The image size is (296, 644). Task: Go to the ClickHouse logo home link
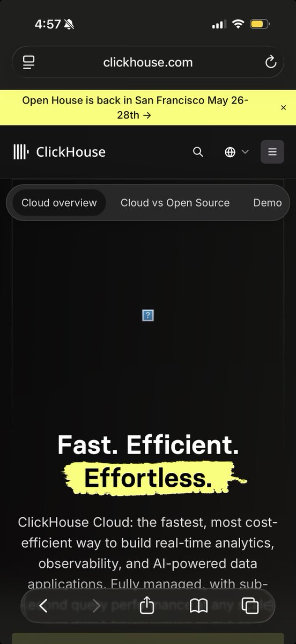pyautogui.click(x=60, y=152)
